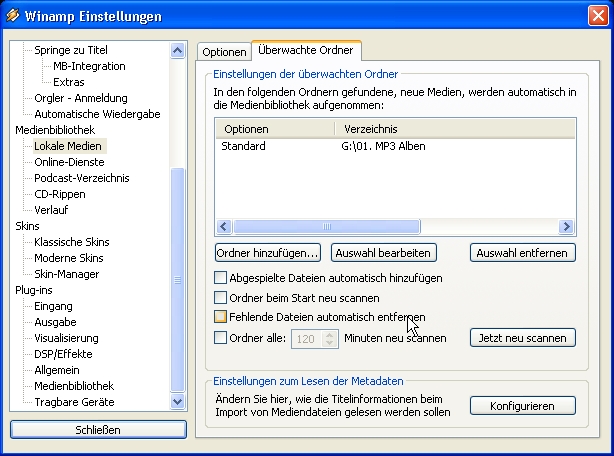Switch to the Optionen tab

pyautogui.click(x=224, y=52)
